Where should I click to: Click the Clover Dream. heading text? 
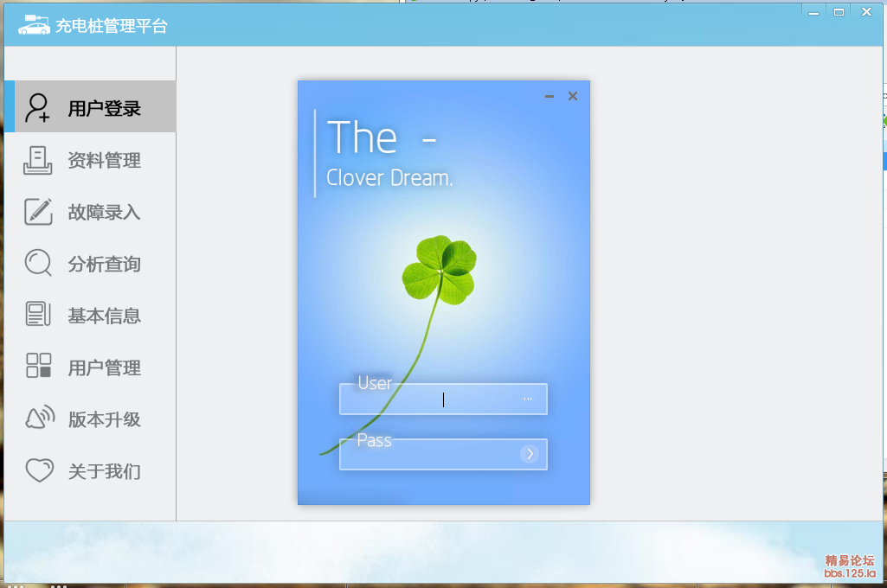tap(389, 178)
